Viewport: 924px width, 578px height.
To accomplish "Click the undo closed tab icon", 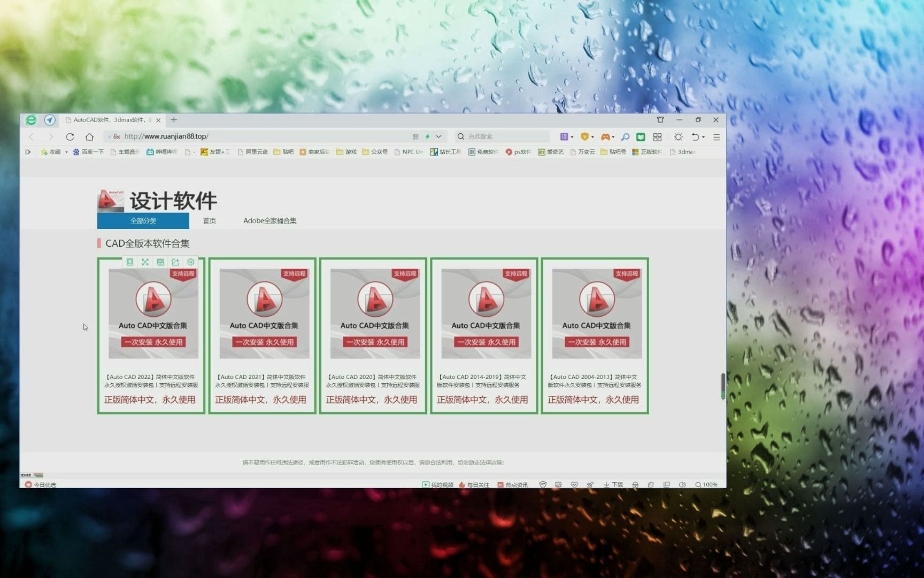I will click(x=695, y=137).
